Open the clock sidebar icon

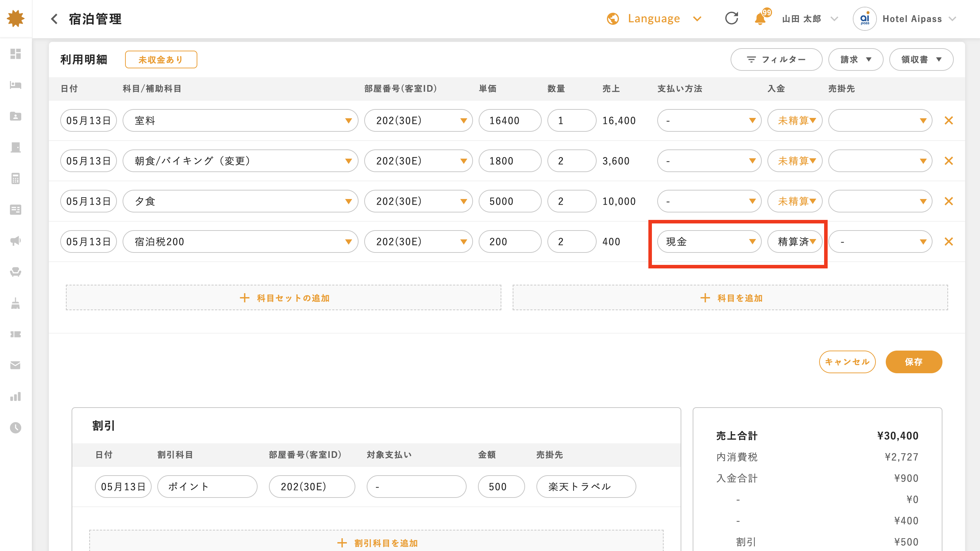tap(16, 428)
